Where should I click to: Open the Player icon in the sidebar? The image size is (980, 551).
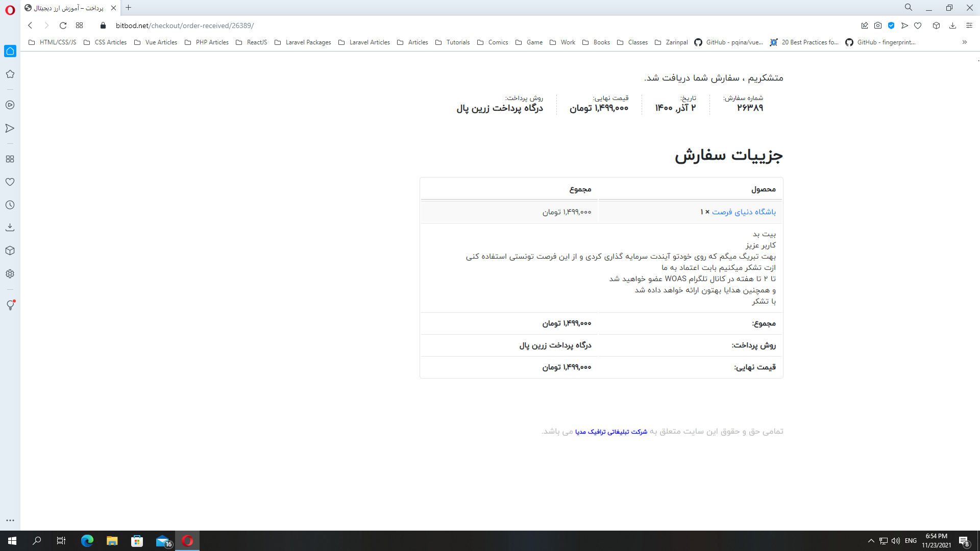(10, 105)
